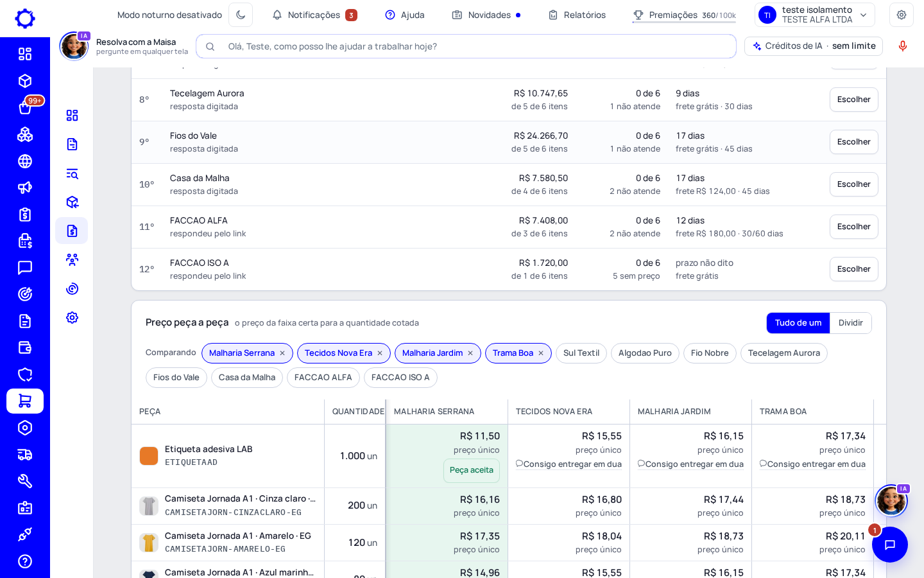Open the delivery truck sidebar icon
Image resolution: width=924 pixels, height=578 pixels.
[x=25, y=455]
